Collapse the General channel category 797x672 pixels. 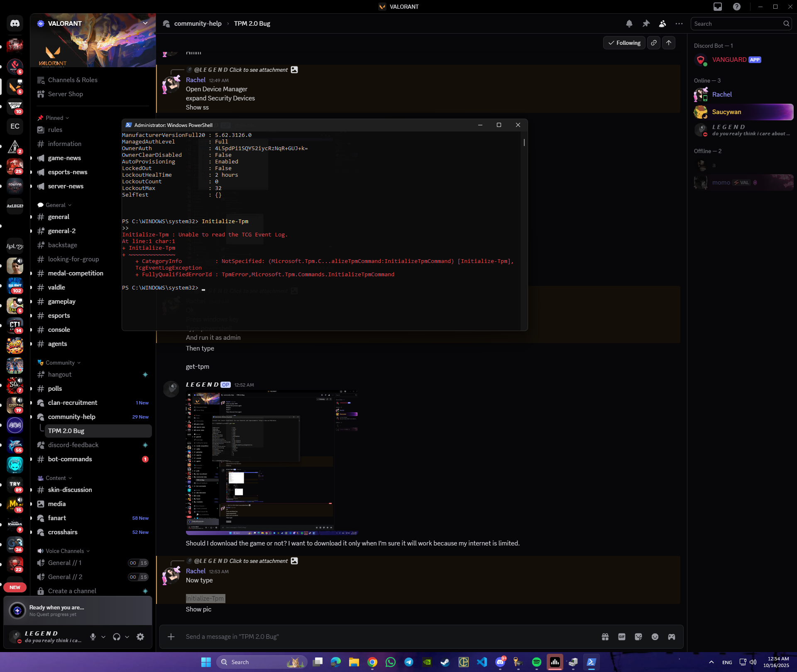click(x=56, y=205)
